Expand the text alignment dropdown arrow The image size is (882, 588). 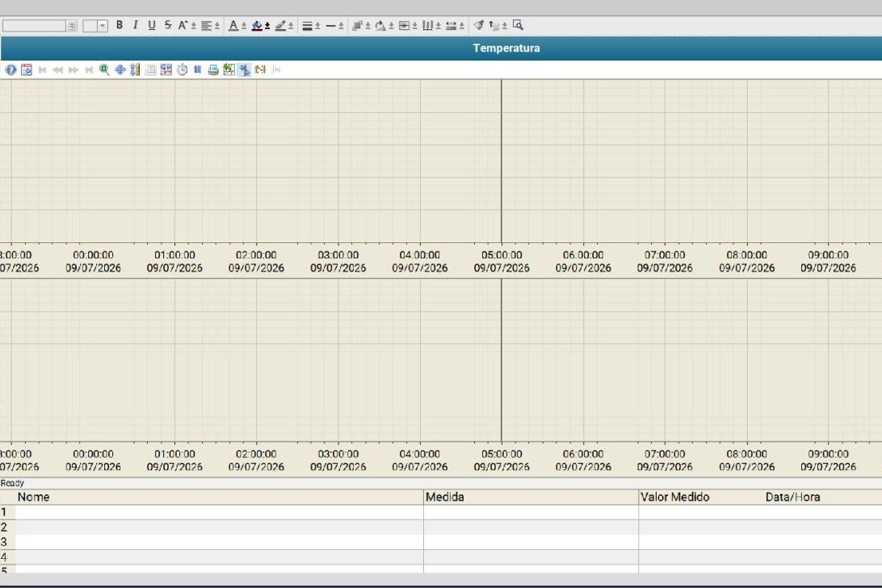click(217, 26)
